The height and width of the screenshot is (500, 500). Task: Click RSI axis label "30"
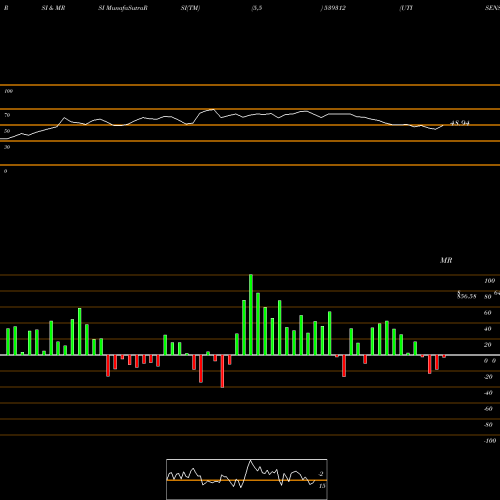pos(7,147)
